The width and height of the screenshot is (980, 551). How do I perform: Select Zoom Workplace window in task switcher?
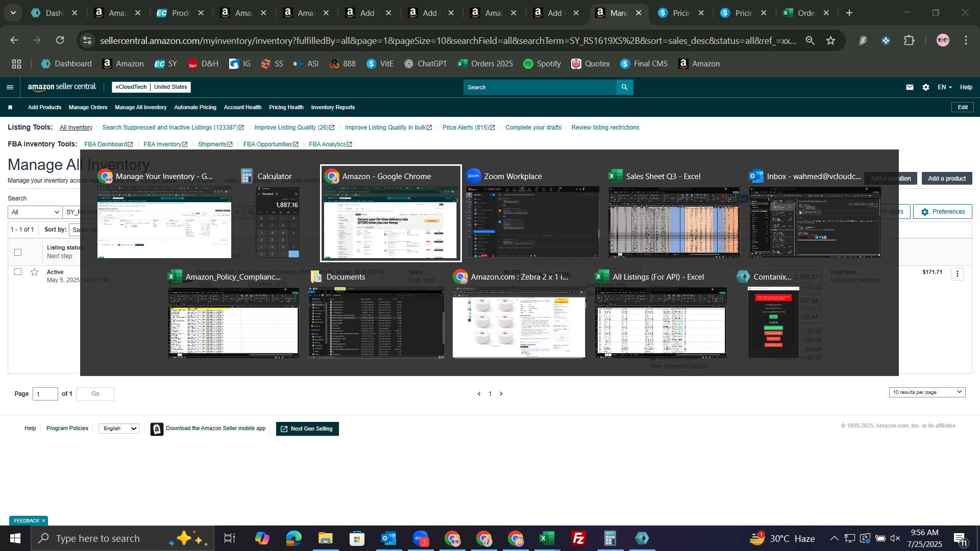pyautogui.click(x=532, y=213)
